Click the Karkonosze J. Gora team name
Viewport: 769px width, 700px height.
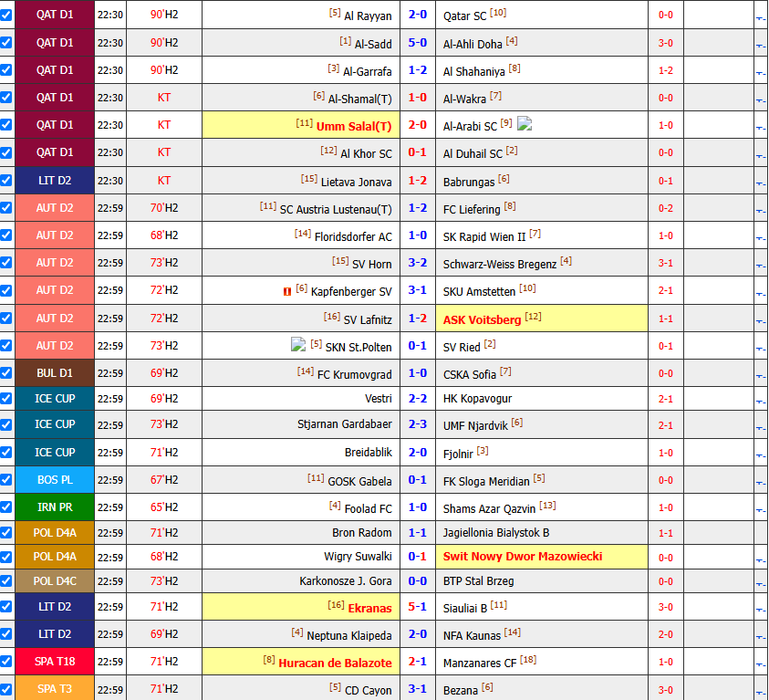(x=345, y=581)
